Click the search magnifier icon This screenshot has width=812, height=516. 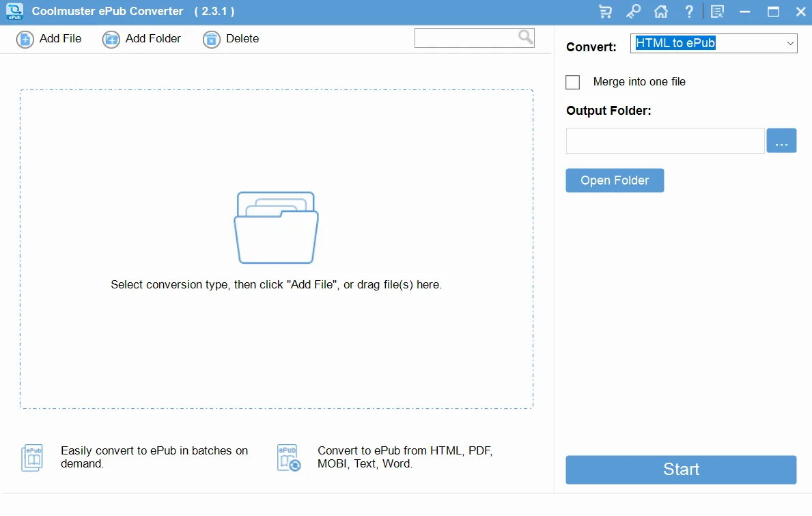526,37
